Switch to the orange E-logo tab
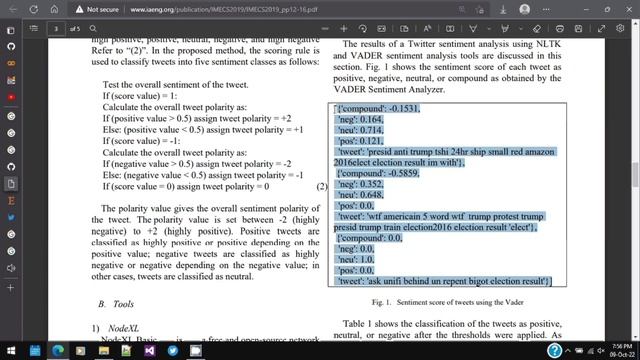Screen dimensions: 640x360 point(11,200)
